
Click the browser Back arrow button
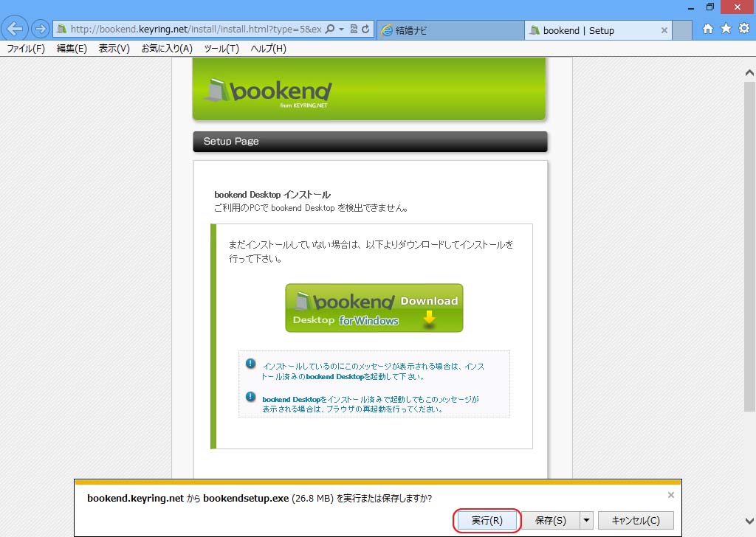tap(15, 29)
